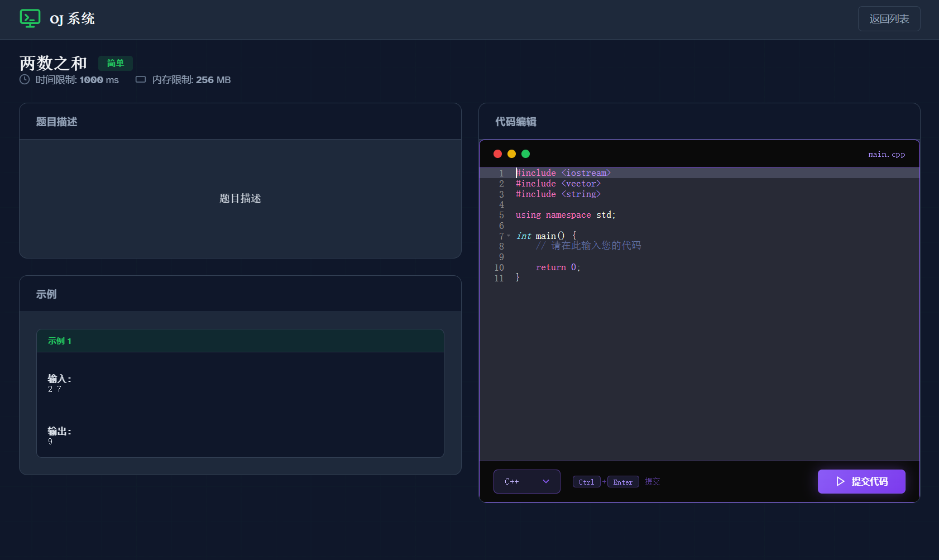This screenshot has height=560, width=939.
Task: Click the 返回列表 button
Action: [x=889, y=19]
